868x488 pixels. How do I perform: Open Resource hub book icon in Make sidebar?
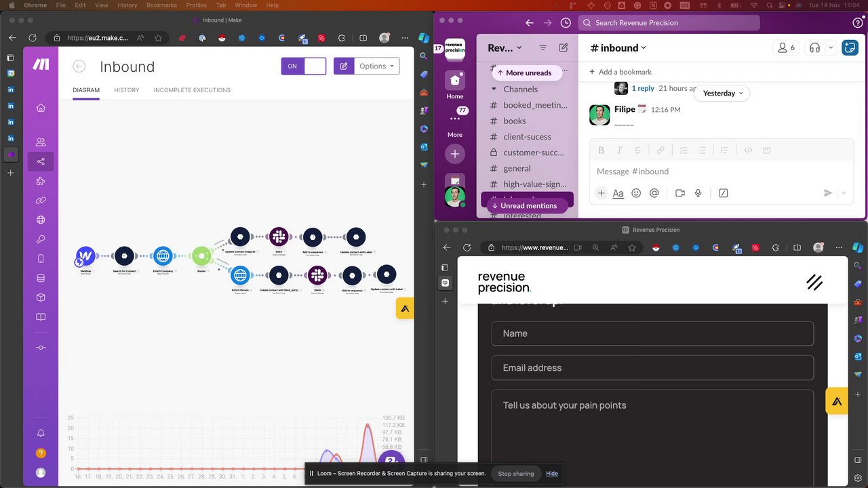41,317
